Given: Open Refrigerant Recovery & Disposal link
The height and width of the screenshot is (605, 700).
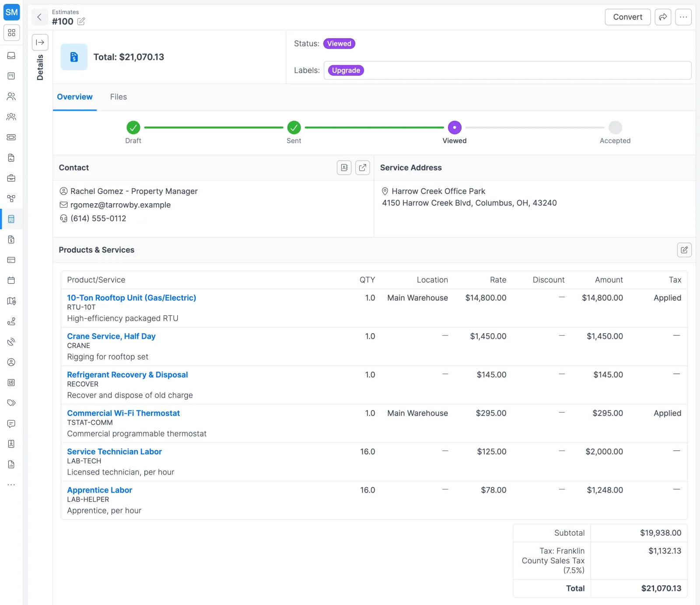Looking at the screenshot, I should click(x=127, y=375).
